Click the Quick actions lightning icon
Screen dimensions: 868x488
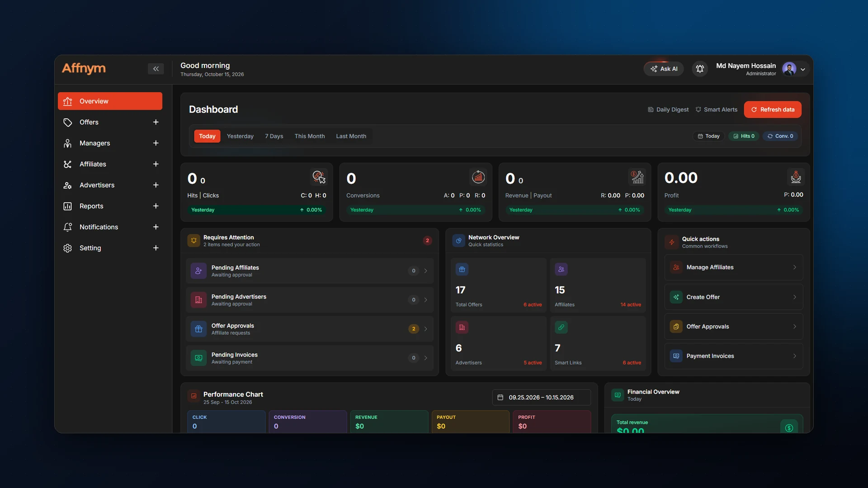coord(672,242)
